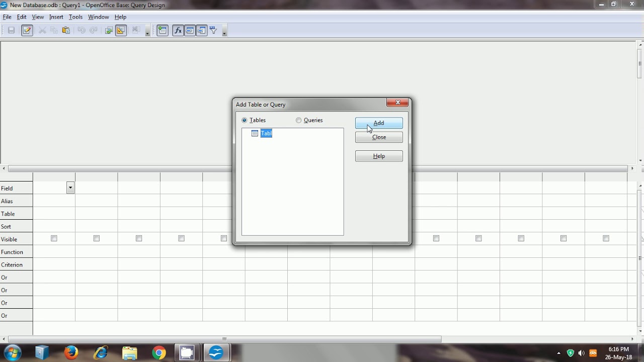Open the Window menu
Viewport: 644px width, 362px height.
pyautogui.click(x=99, y=17)
